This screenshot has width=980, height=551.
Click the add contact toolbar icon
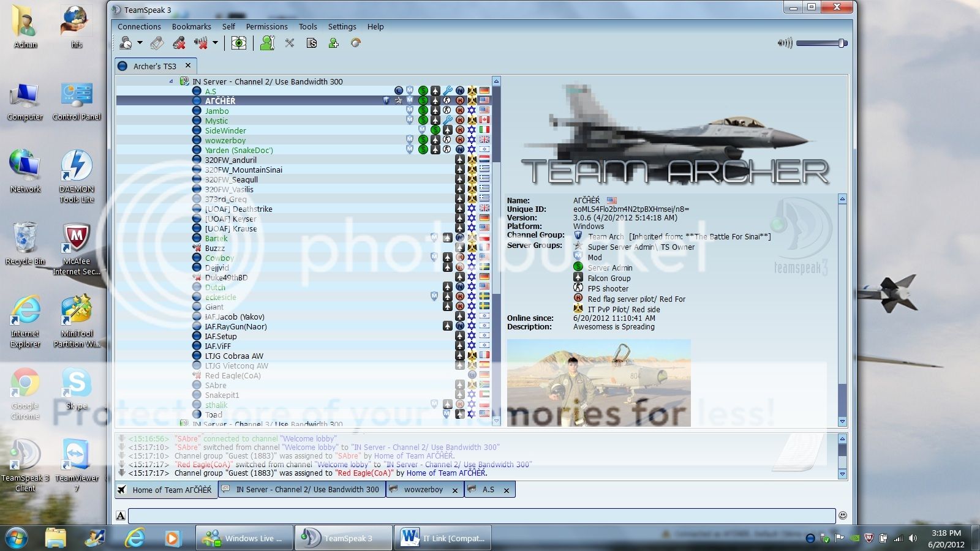click(334, 43)
